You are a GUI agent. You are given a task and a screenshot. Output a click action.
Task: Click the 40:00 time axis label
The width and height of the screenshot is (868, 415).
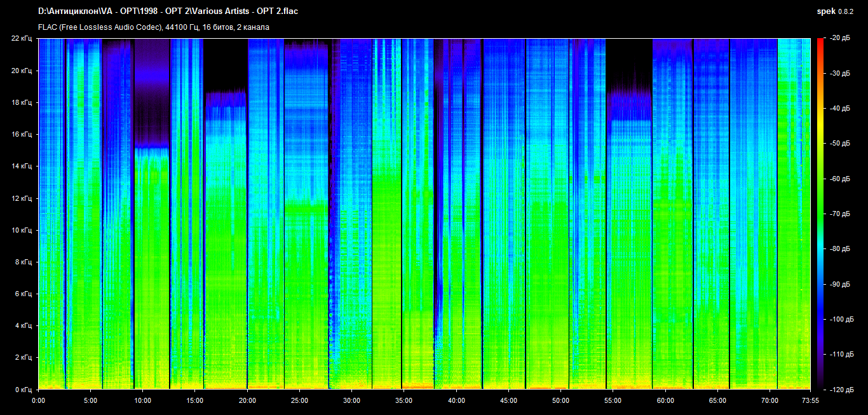(x=456, y=401)
